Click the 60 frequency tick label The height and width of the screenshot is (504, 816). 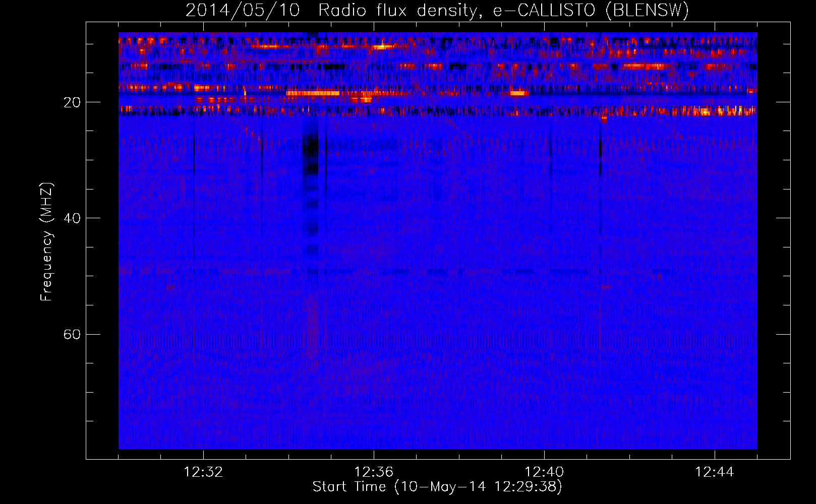click(72, 334)
